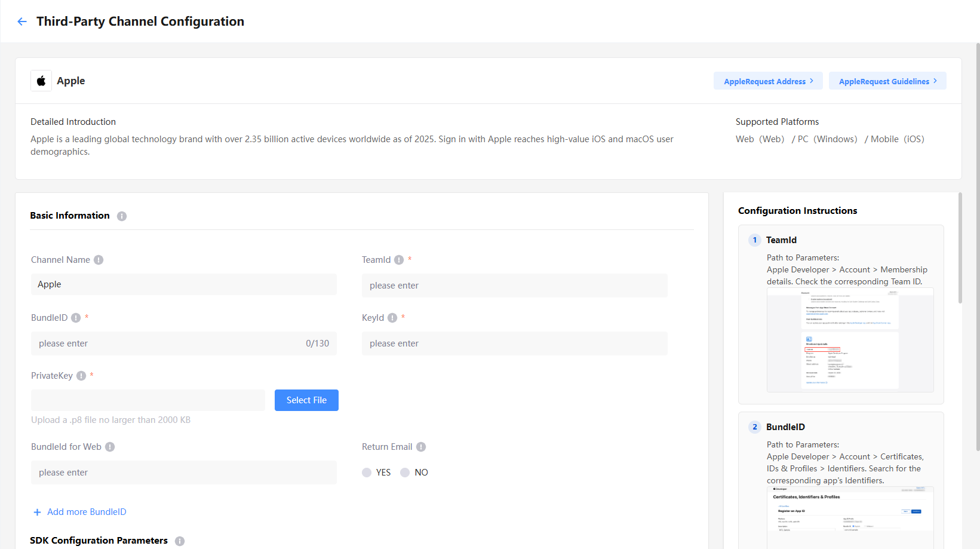
Task: Focus the Channel Name input field
Action: coord(184,284)
